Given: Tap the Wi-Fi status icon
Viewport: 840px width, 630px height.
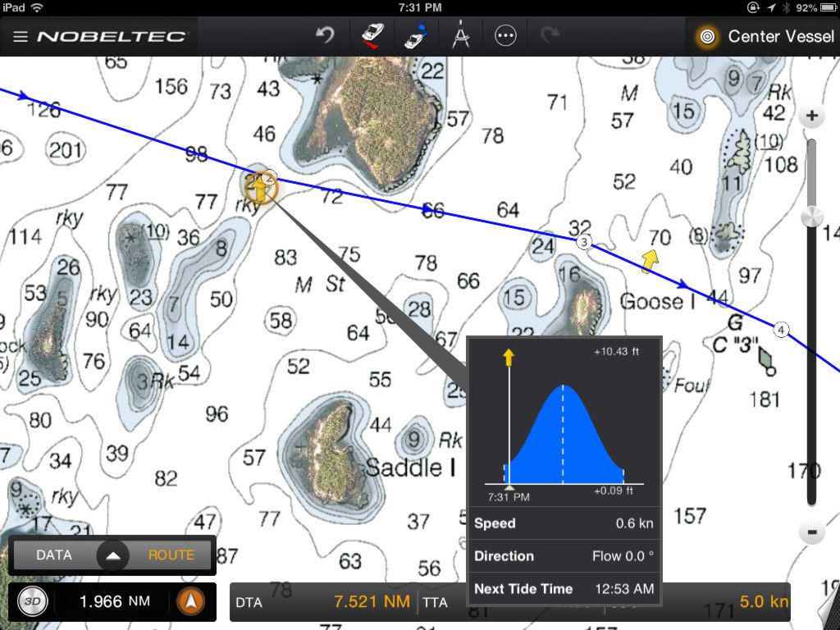Looking at the screenshot, I should coord(38,7).
